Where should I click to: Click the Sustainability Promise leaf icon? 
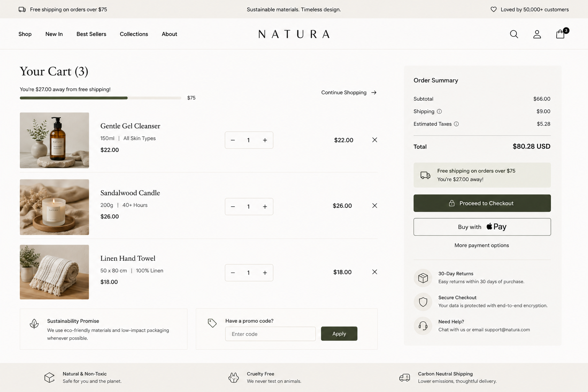point(34,324)
